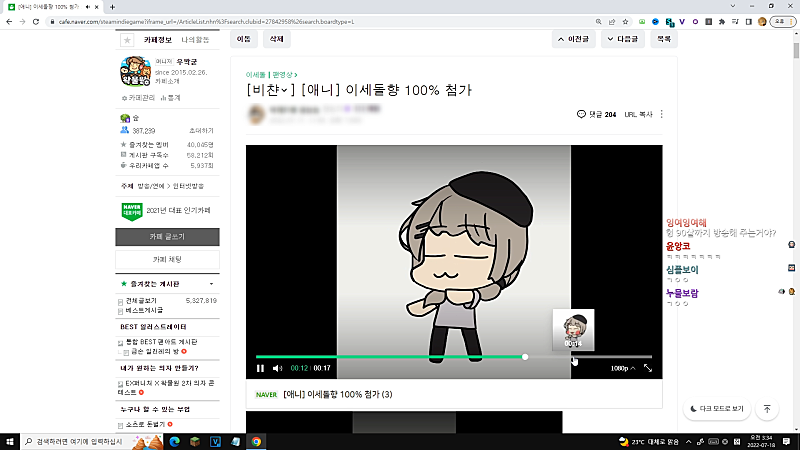Open the 204 comments link
800x450 pixels.
coord(596,114)
